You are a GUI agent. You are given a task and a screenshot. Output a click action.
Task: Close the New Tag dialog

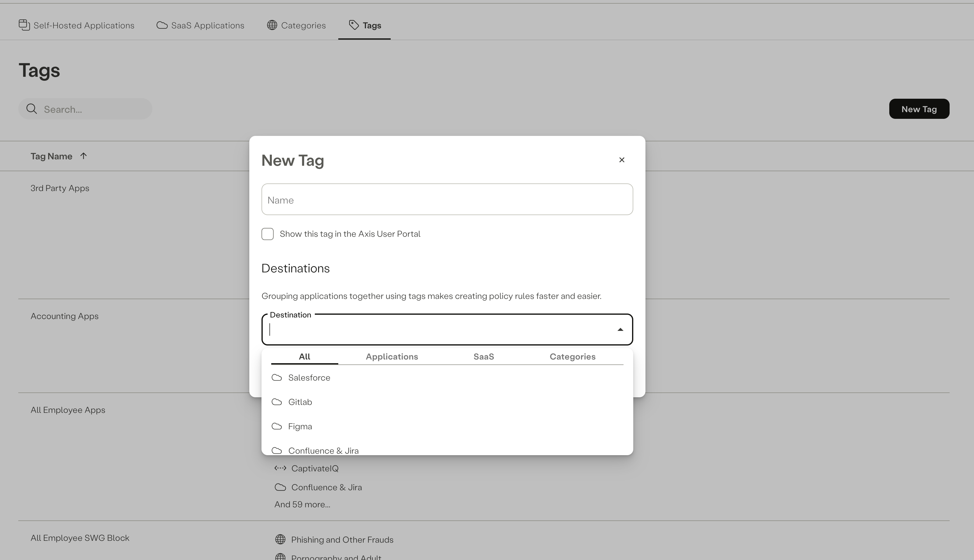pos(622,160)
